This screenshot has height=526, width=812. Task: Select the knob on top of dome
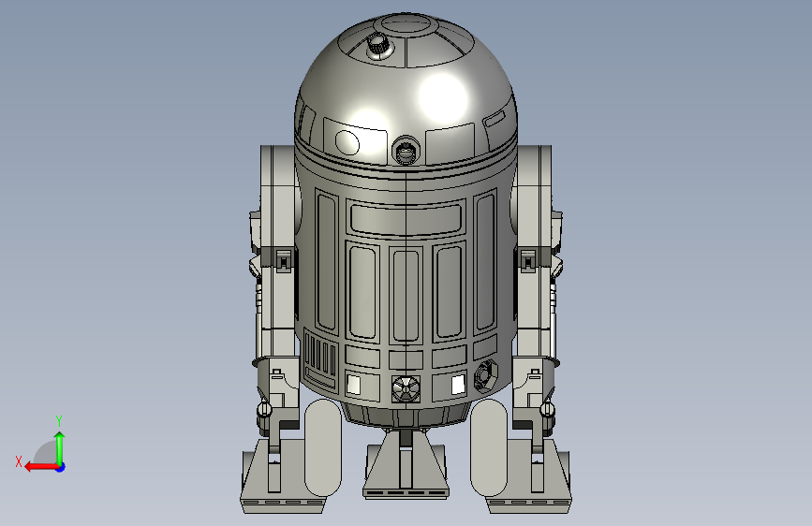[x=378, y=45]
